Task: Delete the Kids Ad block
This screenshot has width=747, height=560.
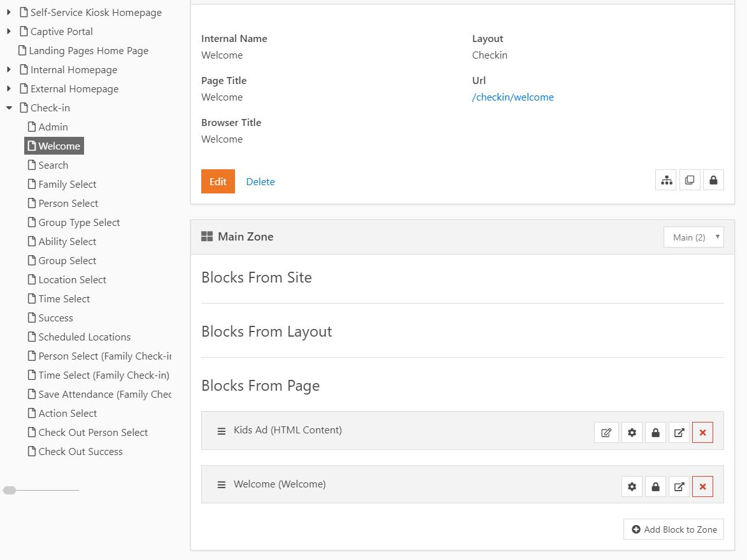Action: click(x=702, y=432)
